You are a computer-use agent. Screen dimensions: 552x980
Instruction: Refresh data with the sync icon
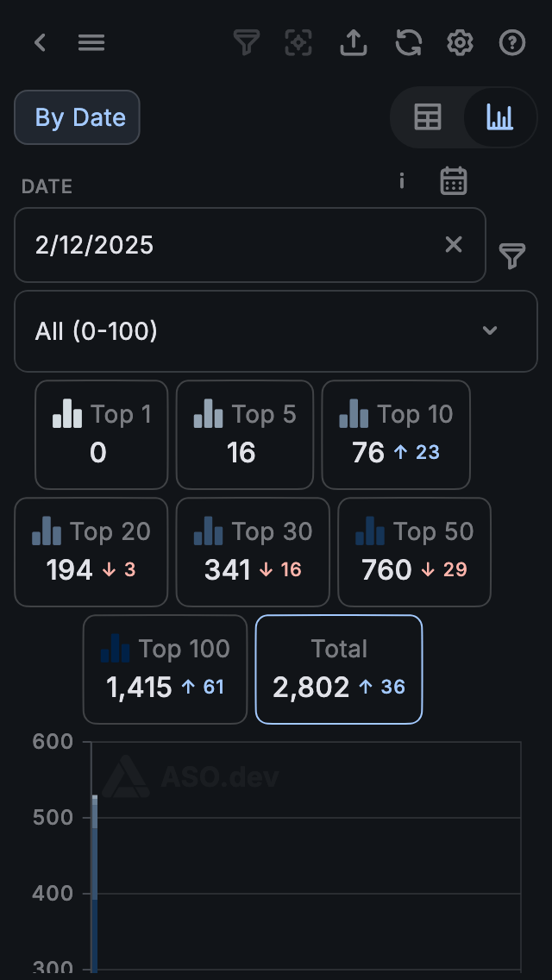408,42
